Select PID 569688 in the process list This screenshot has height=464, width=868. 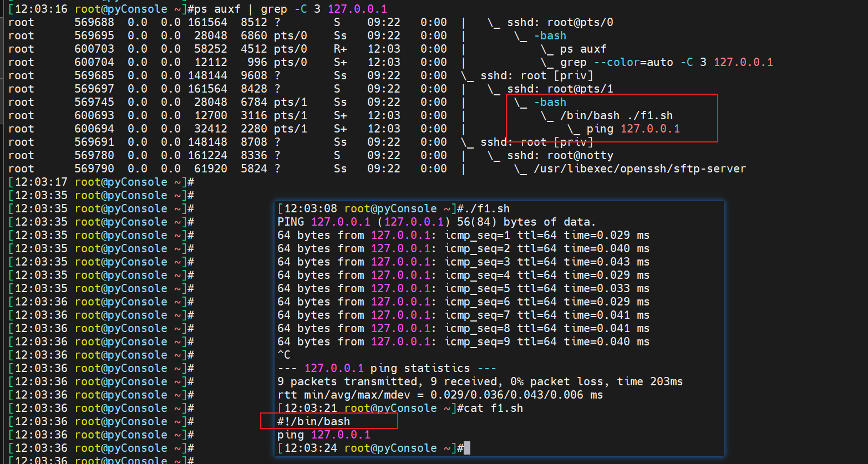94,22
